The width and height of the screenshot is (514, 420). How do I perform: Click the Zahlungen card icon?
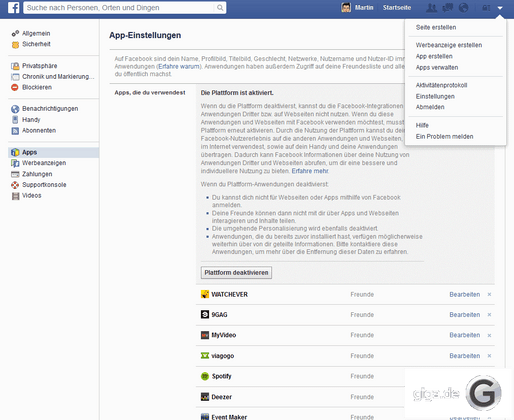pos(15,174)
